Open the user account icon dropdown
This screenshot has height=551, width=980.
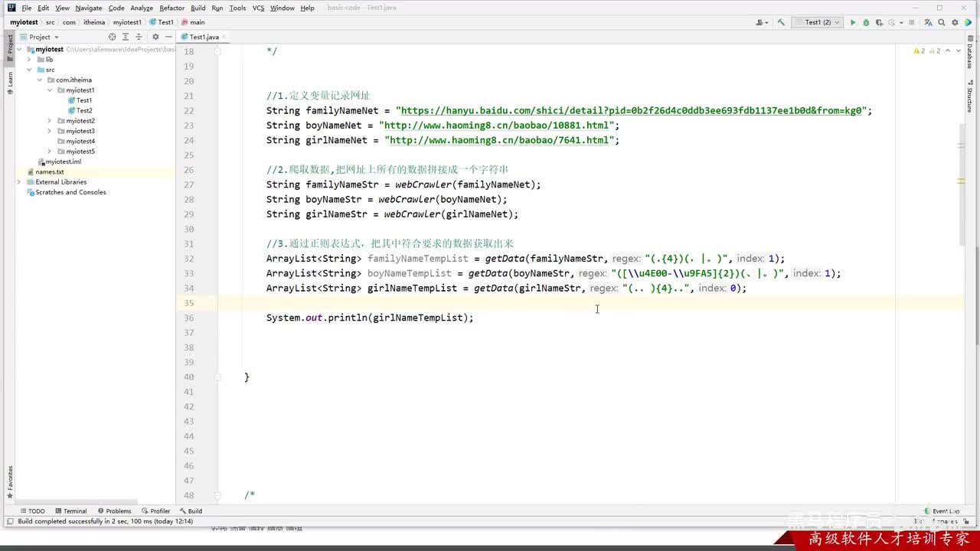(x=762, y=22)
